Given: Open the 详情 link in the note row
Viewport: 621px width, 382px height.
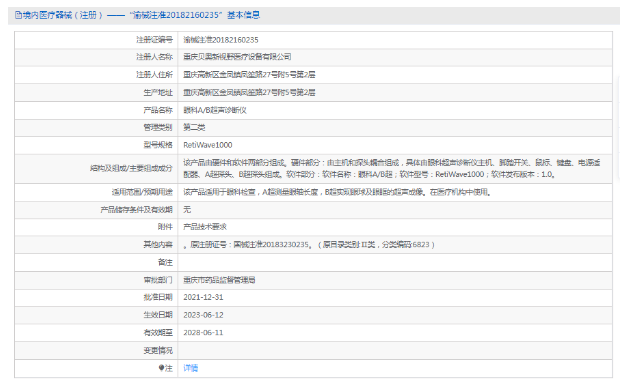Looking at the screenshot, I should tap(190, 368).
